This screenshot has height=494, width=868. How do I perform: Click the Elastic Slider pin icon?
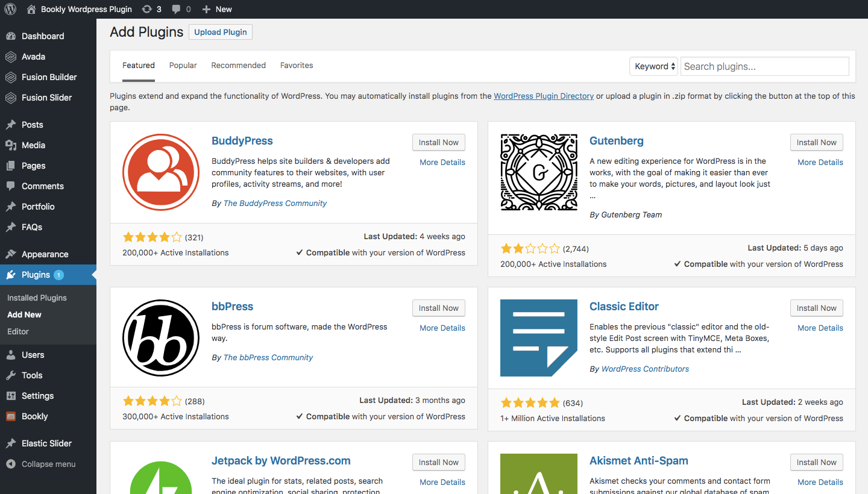[x=11, y=443]
